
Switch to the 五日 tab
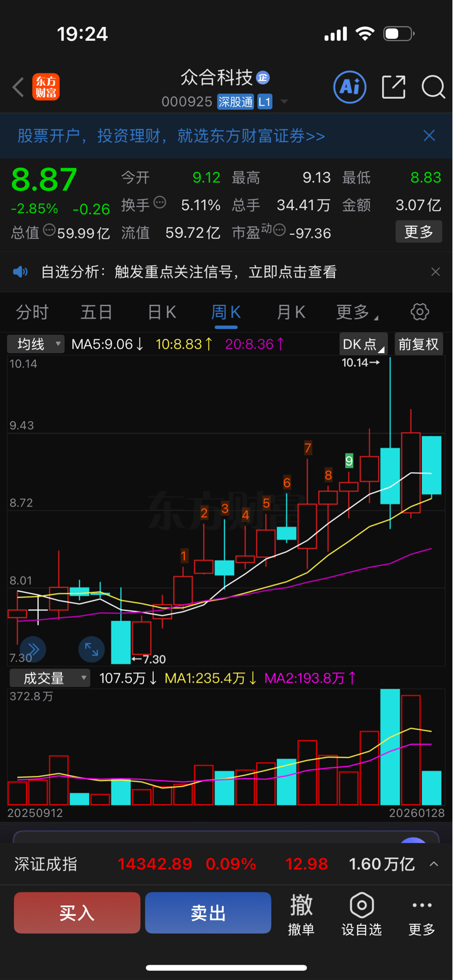[x=97, y=312]
